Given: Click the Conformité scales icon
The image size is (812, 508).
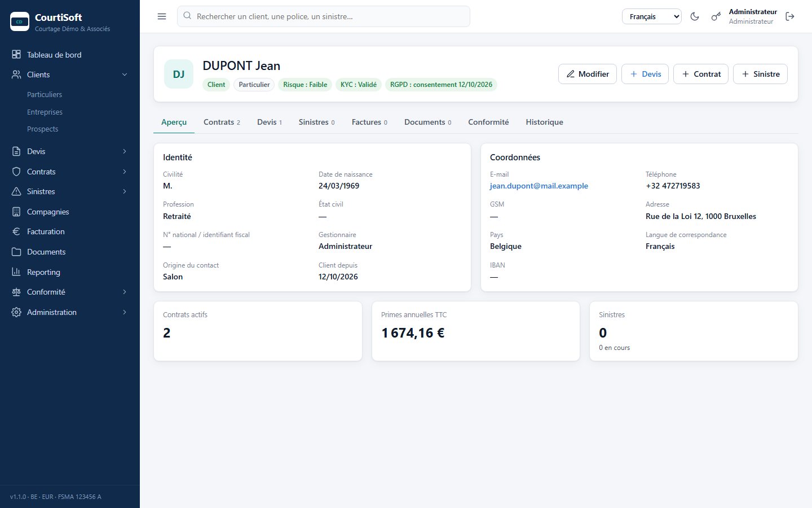Looking at the screenshot, I should point(16,292).
